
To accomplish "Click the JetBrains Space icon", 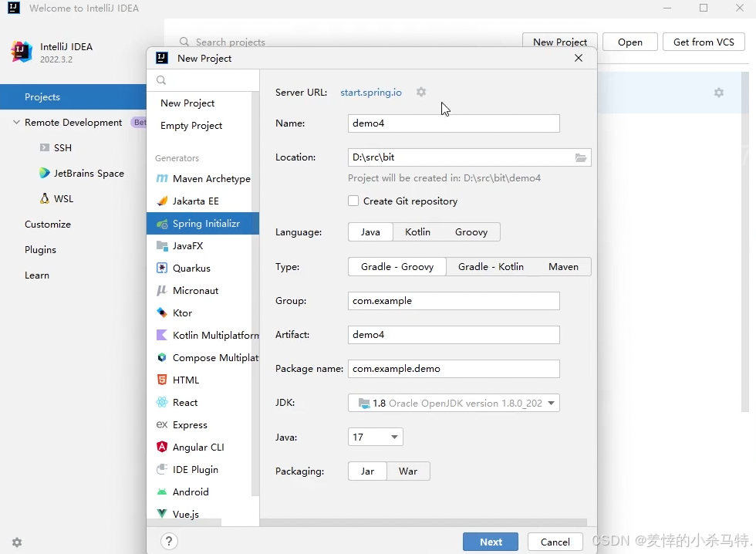I will [x=45, y=173].
